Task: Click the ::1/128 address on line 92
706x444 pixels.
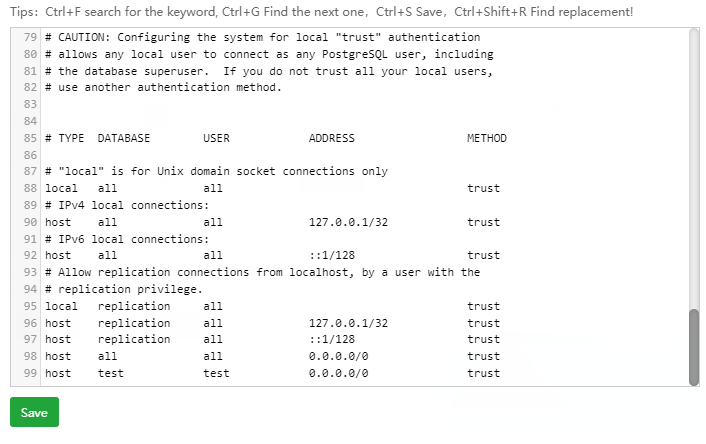Action: click(x=332, y=256)
